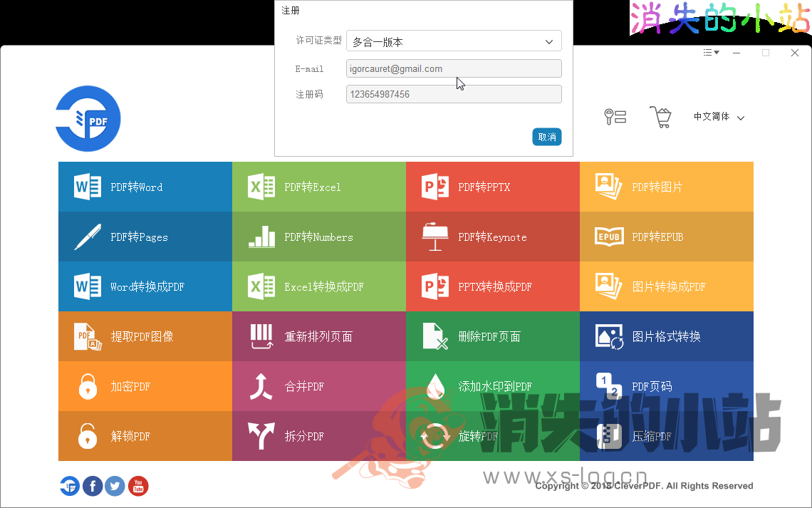Click the Excel转换成PDF tile label

pyautogui.click(x=324, y=287)
